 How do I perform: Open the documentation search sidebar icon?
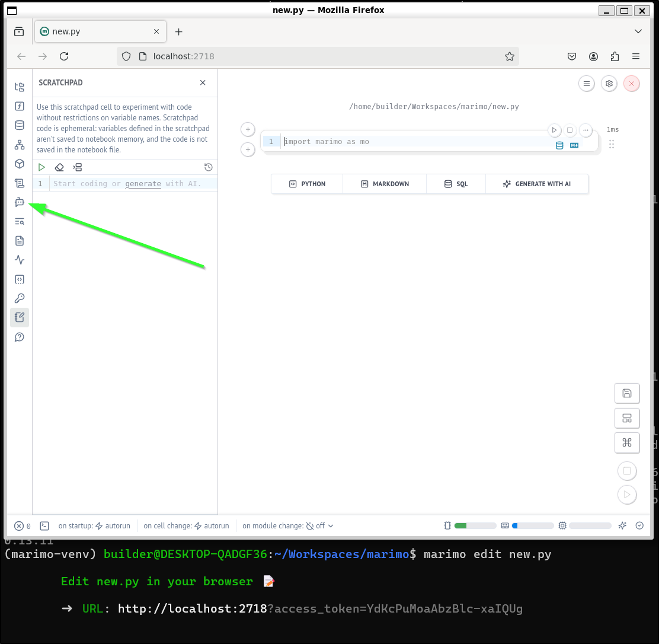point(20,222)
